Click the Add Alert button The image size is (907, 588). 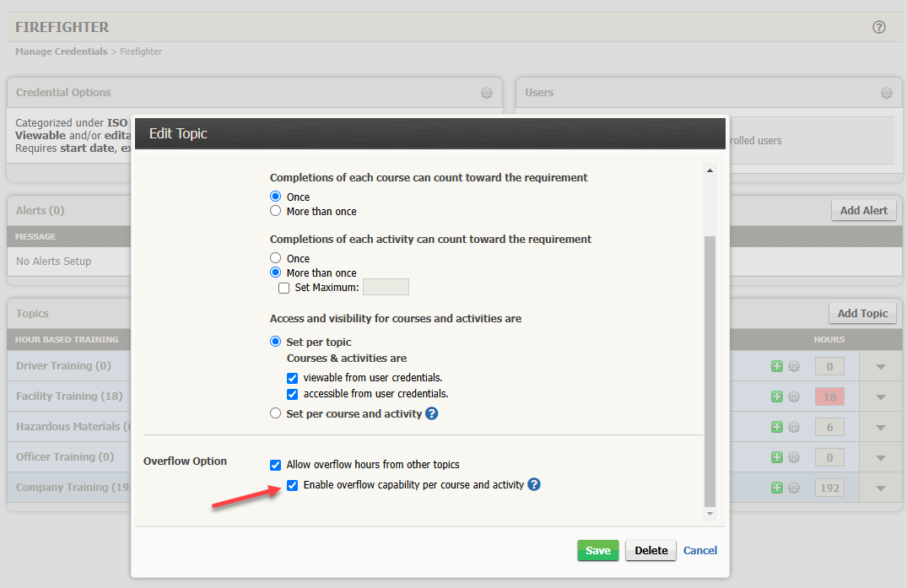864,210
